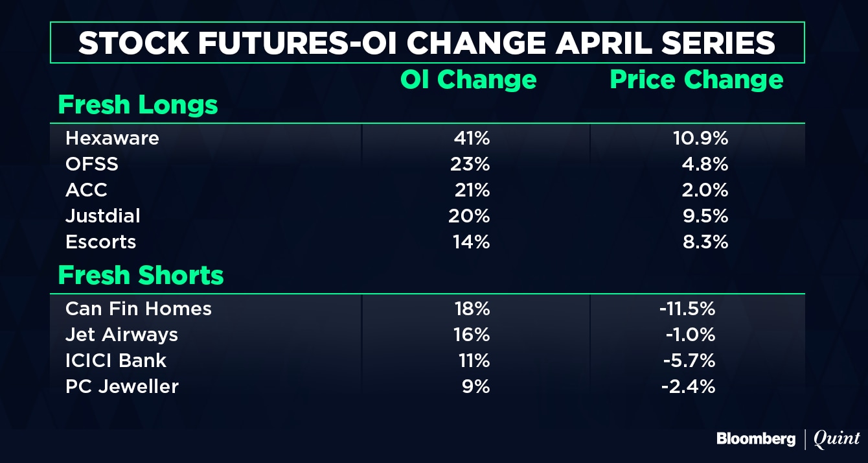
Task: Select the PC Jeweller stock name
Action: 122,386
